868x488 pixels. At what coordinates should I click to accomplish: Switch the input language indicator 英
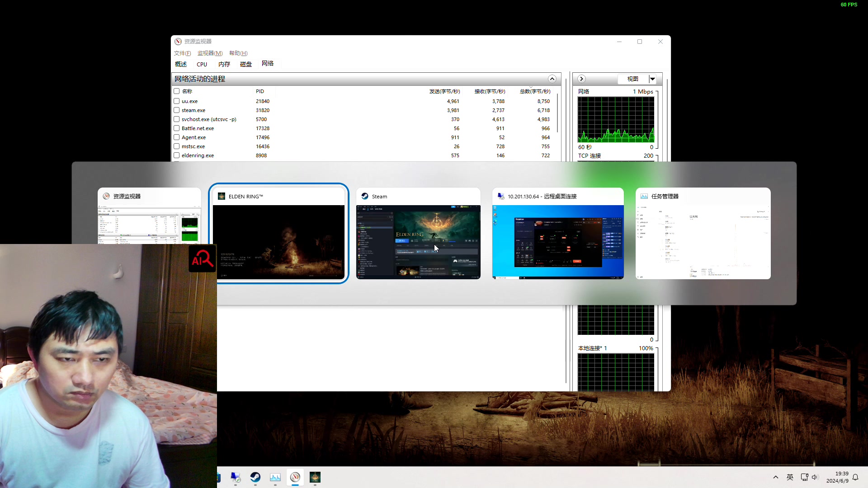[790, 477]
